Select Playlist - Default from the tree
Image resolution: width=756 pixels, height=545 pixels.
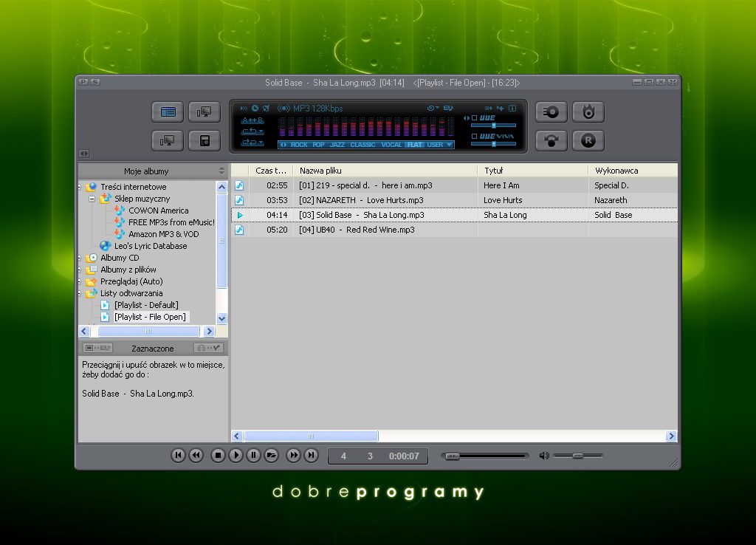click(x=146, y=304)
